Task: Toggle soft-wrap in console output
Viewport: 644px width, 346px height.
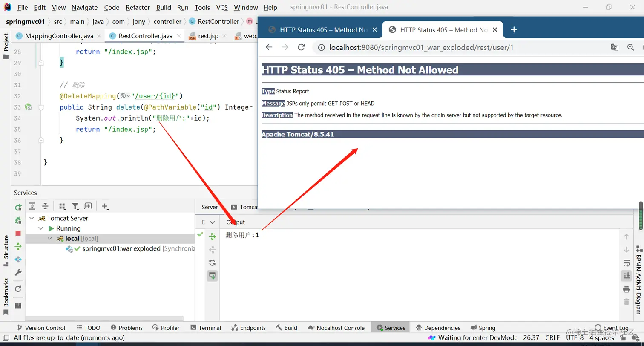Action: click(x=626, y=263)
